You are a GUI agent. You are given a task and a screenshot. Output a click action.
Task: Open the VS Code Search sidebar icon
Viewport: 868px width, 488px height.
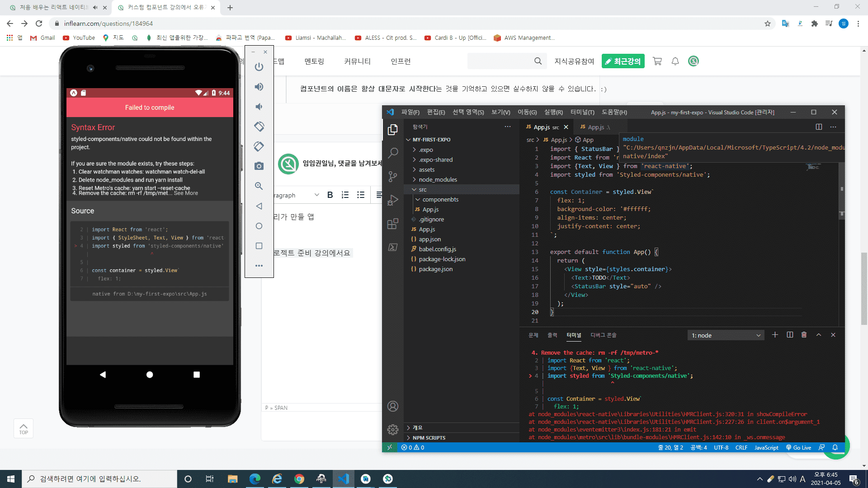coord(392,153)
